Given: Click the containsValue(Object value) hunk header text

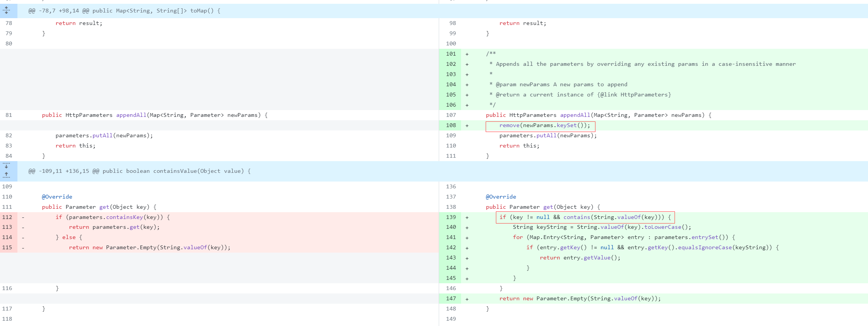Looking at the screenshot, I should 139,171.
